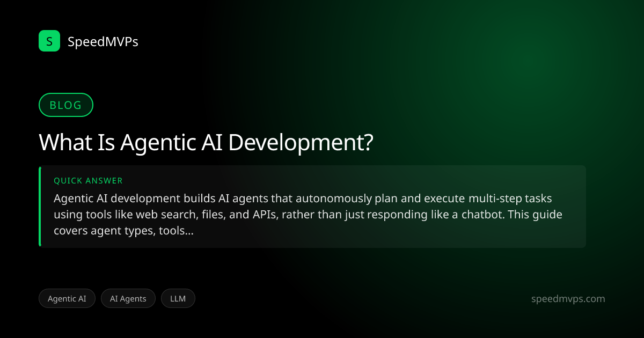
Task: Select the BLOG category badge
Action: coord(66,105)
